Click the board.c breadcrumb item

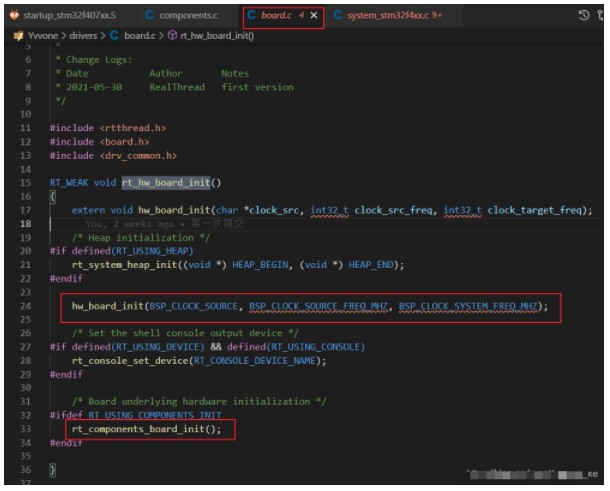(x=139, y=36)
